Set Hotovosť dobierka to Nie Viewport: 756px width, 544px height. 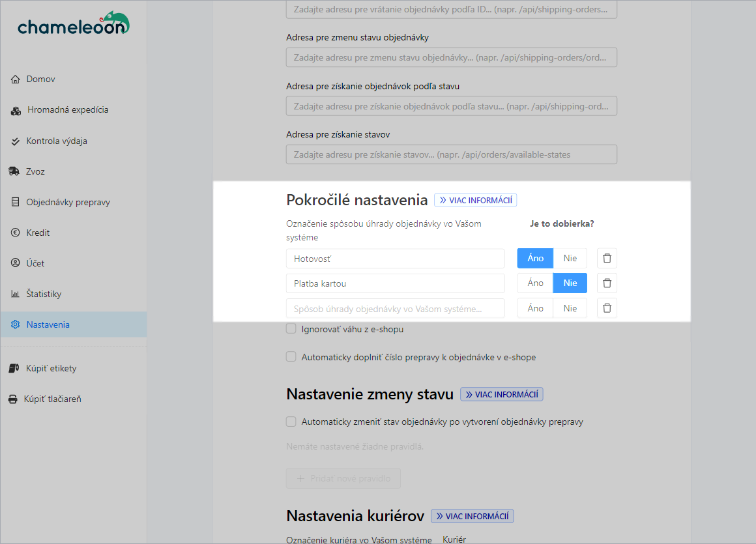[570, 259]
